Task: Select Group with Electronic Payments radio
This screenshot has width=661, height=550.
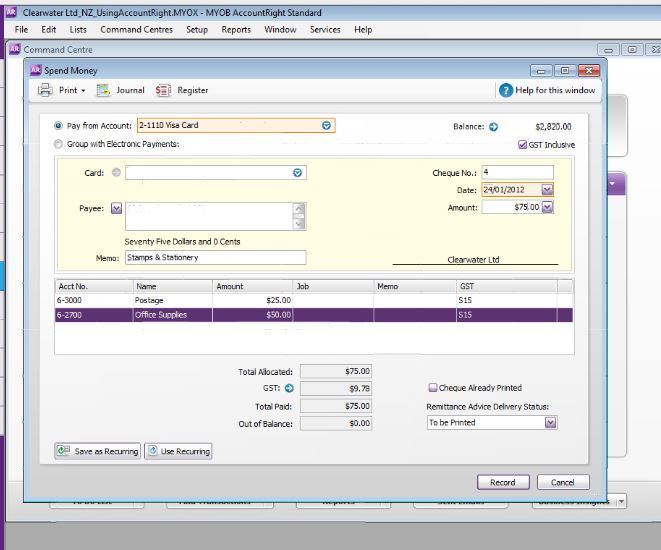Action: click(58, 144)
